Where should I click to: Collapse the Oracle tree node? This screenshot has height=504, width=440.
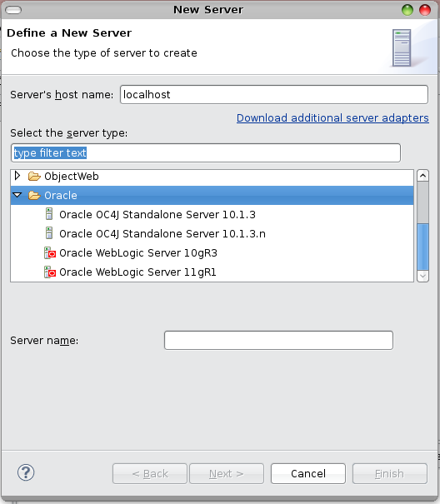tap(17, 195)
